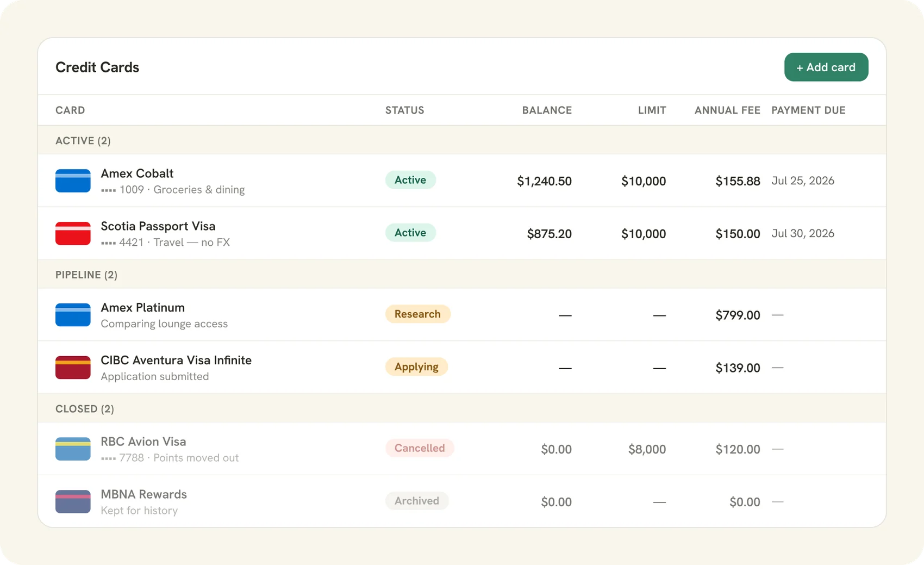The height and width of the screenshot is (565, 924).
Task: Sort by the LIMIT column header
Action: pyautogui.click(x=652, y=110)
